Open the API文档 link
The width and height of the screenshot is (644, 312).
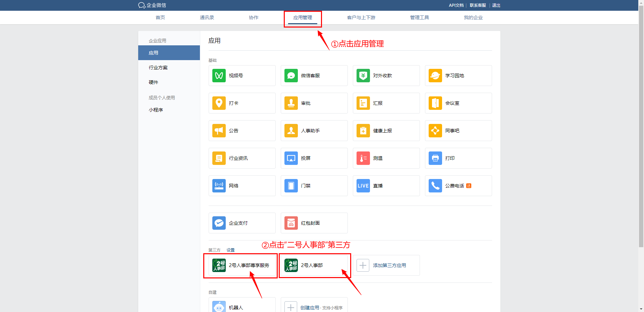pos(456,5)
